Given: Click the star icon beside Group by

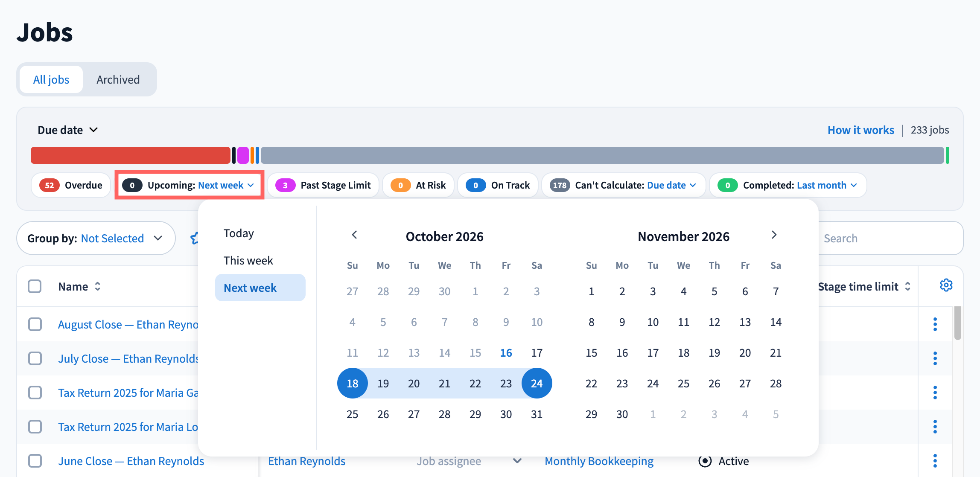Looking at the screenshot, I should (x=195, y=238).
